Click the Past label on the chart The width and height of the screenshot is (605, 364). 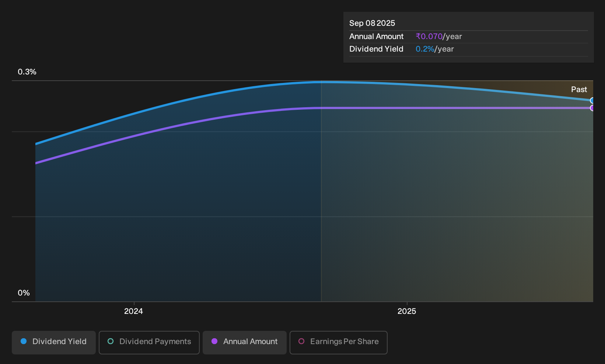579,90
